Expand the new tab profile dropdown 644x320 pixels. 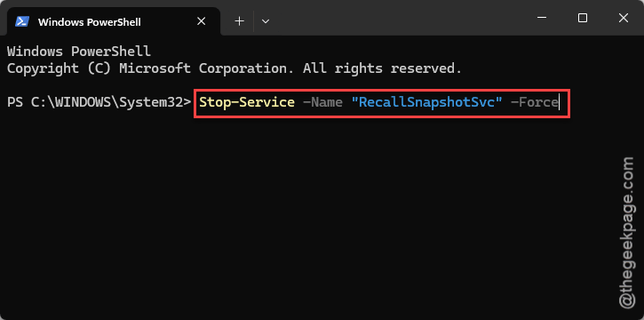(266, 21)
